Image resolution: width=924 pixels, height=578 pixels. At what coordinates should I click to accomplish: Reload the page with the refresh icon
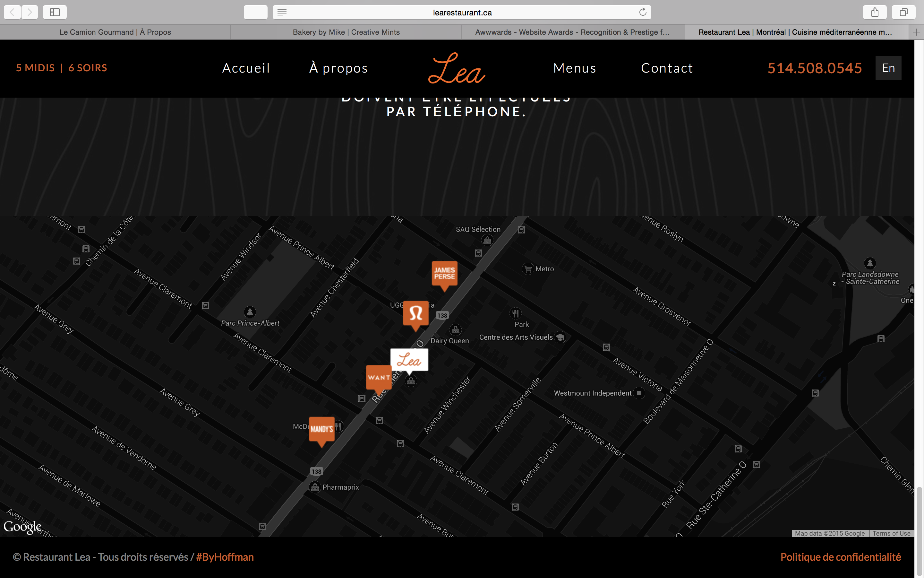[x=643, y=12]
